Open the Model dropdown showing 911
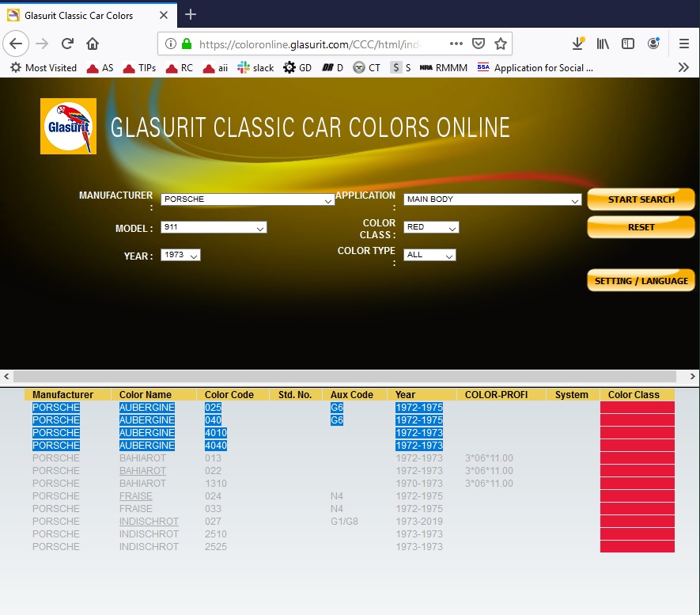 (x=214, y=227)
